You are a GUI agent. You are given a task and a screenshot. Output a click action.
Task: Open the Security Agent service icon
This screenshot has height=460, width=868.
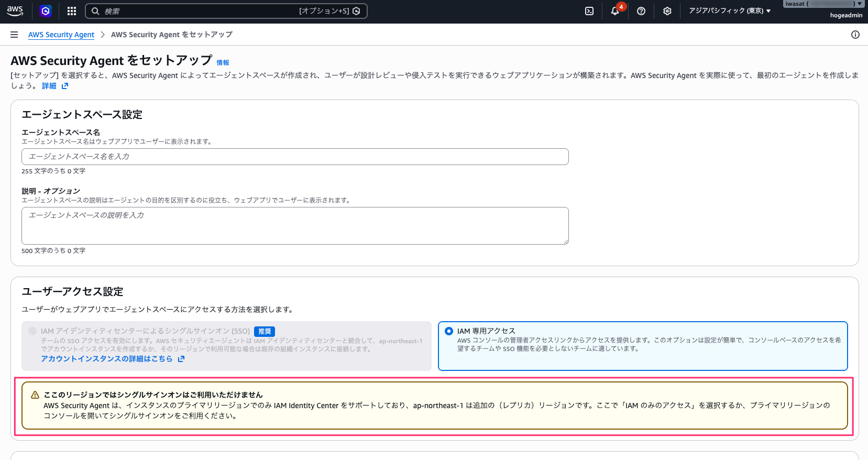click(46, 11)
